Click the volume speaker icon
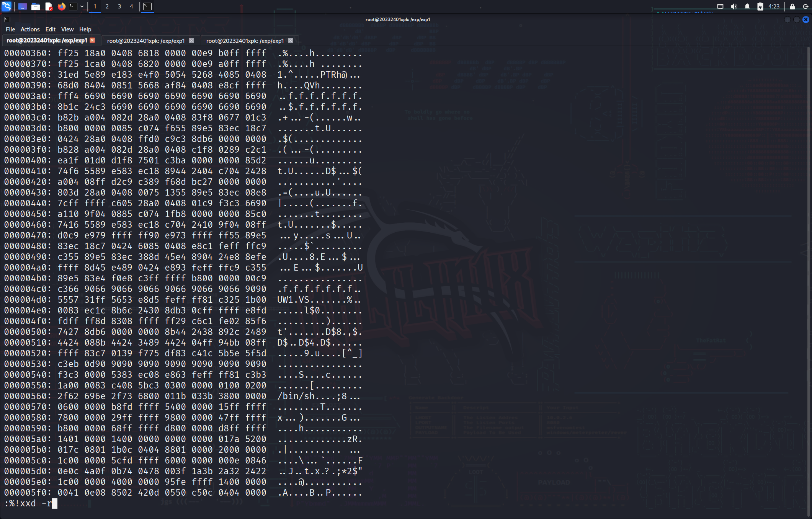 734,7
